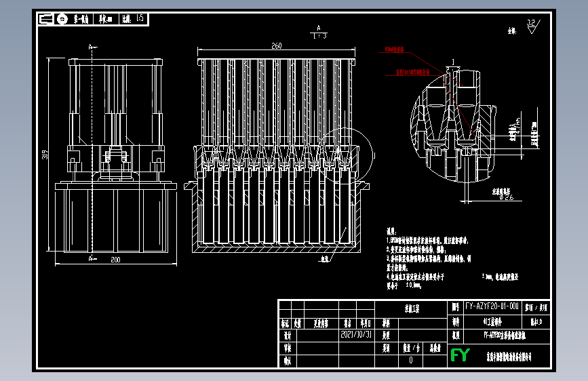Click the date 2021/10/31 in title block
588x381 pixels.
355,334
